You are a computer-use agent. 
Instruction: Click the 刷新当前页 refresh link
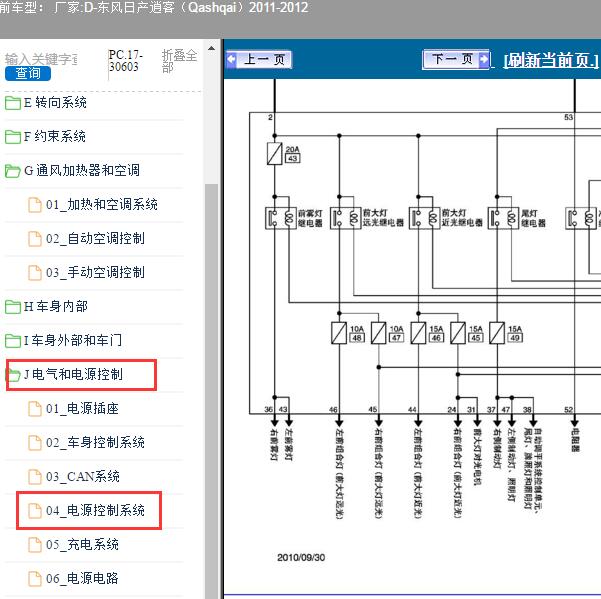point(551,60)
